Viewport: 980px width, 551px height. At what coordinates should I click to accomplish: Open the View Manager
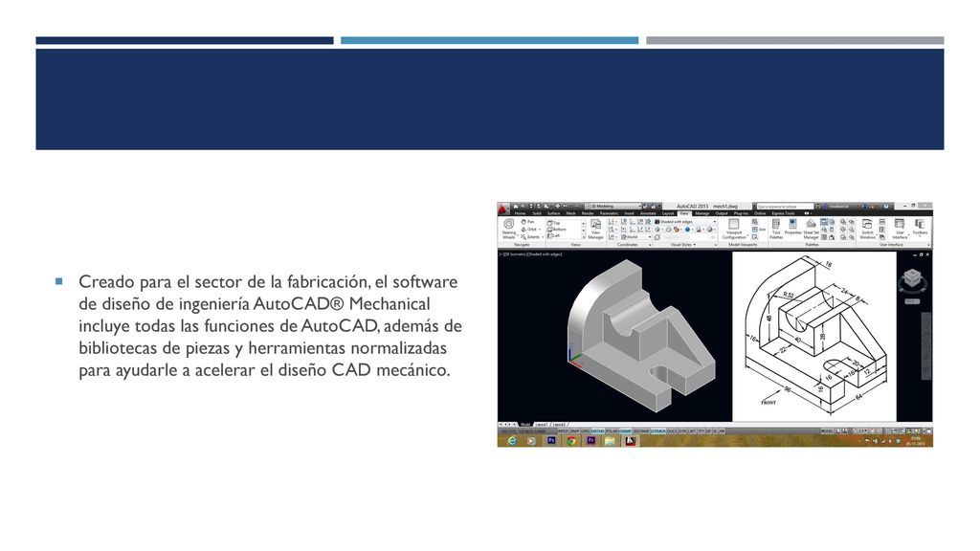click(595, 229)
